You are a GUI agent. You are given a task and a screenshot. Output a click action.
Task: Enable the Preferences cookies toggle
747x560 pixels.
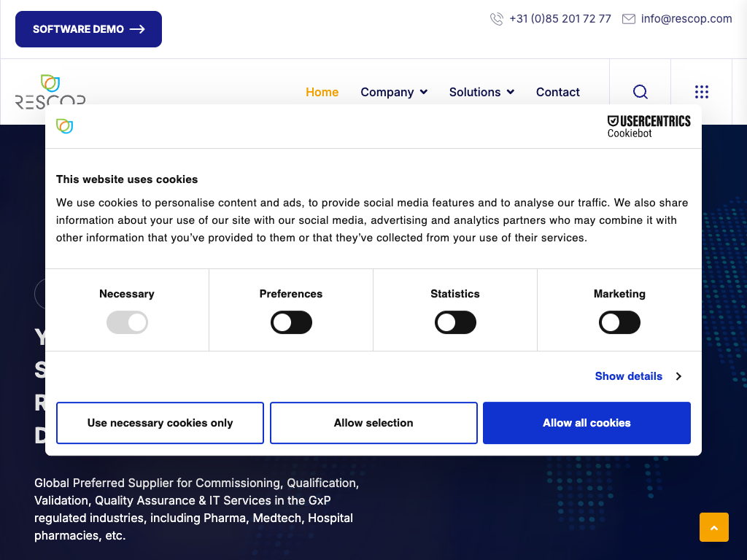point(291,322)
